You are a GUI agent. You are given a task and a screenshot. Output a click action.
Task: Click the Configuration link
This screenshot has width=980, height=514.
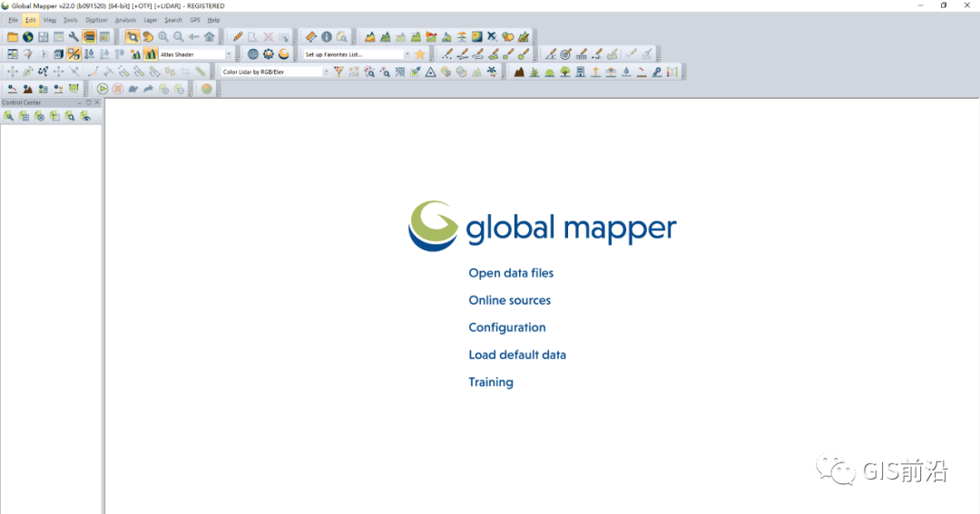(x=507, y=327)
